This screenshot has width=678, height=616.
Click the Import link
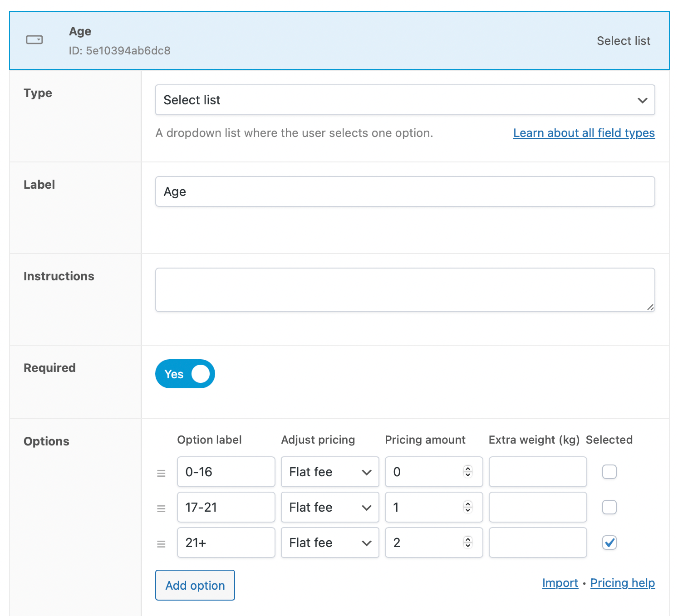[x=560, y=583]
